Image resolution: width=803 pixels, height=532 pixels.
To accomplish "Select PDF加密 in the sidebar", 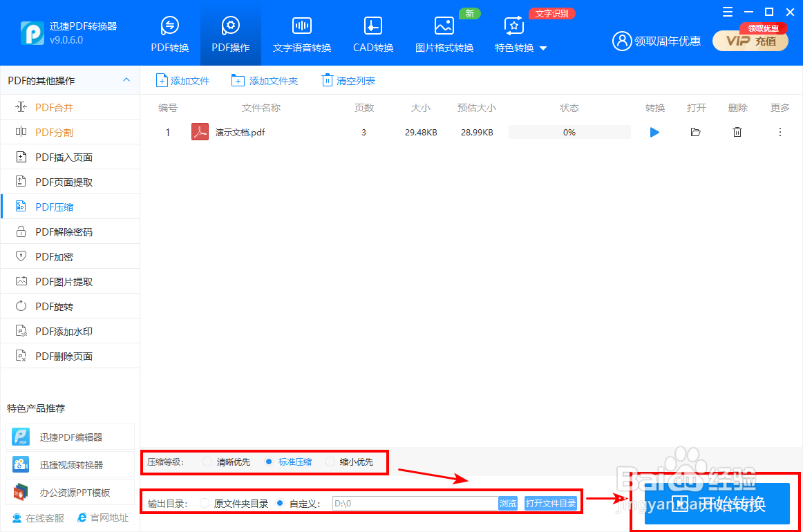I will point(70,256).
